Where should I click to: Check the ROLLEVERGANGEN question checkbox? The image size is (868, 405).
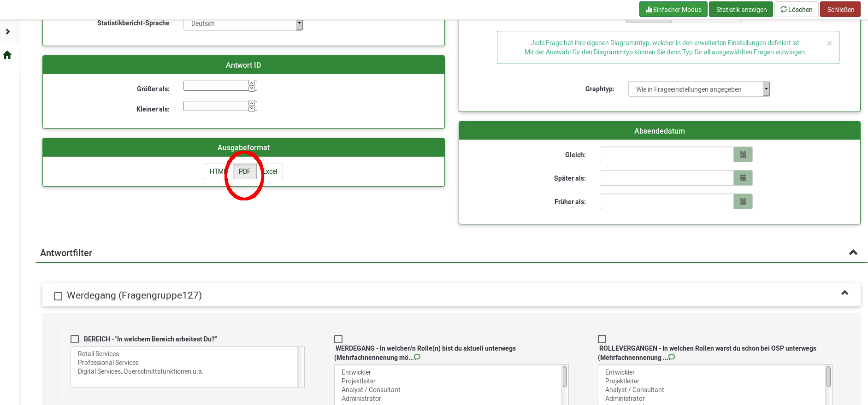602,339
